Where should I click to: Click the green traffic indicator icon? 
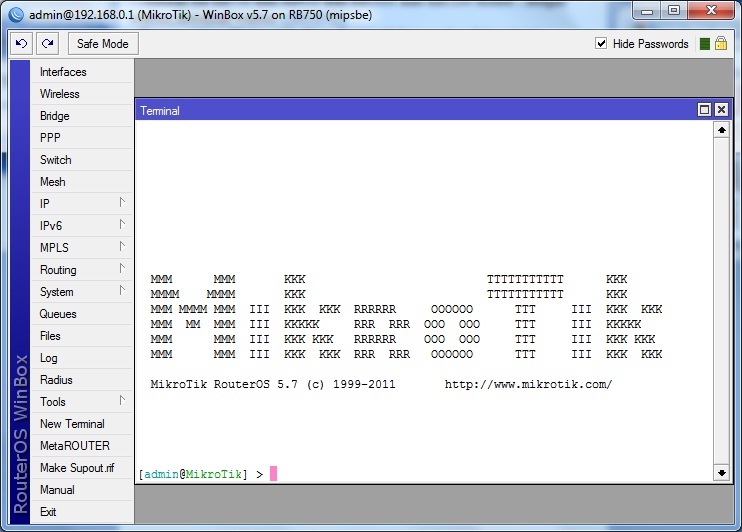tap(705, 44)
